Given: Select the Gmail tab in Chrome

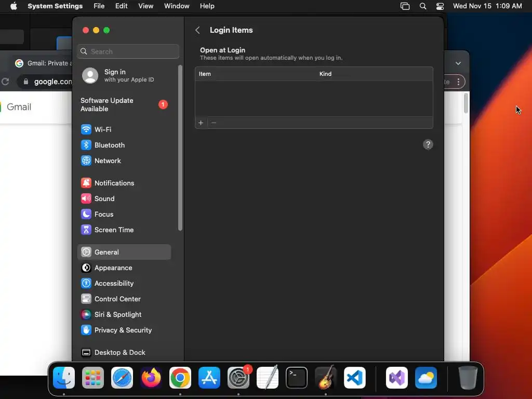Looking at the screenshot, I should tap(43, 63).
